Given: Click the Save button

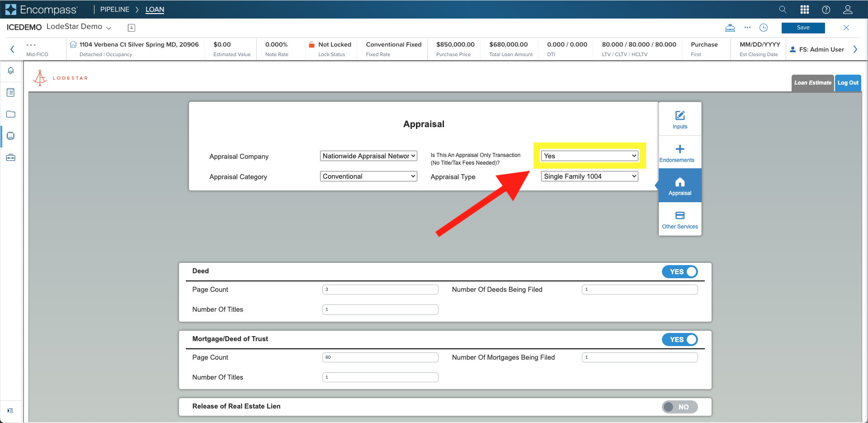Looking at the screenshot, I should click(x=803, y=28).
